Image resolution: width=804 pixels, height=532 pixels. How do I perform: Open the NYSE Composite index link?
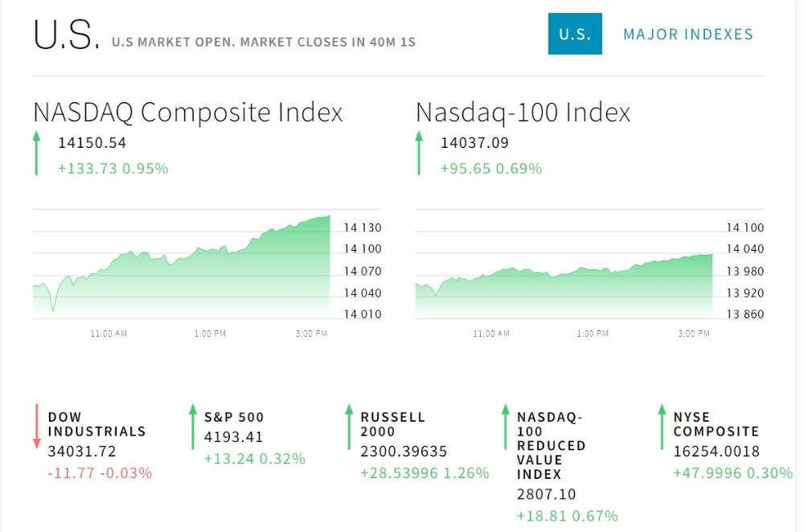pos(716,424)
